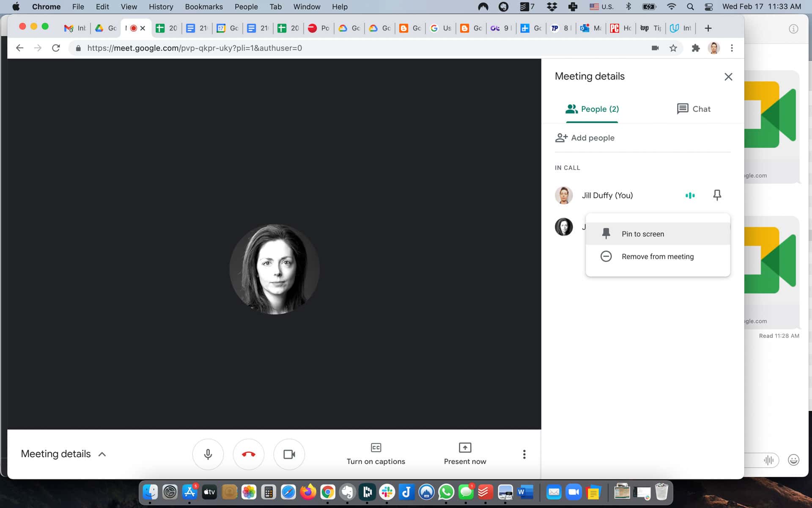Click the pin icon next to Jill Duffy
Screen dimensions: 812x508
717,195
